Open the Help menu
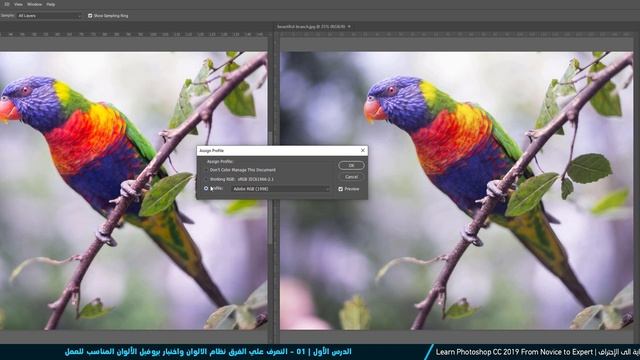Viewport: 640px width, 360px height. (x=51, y=4)
